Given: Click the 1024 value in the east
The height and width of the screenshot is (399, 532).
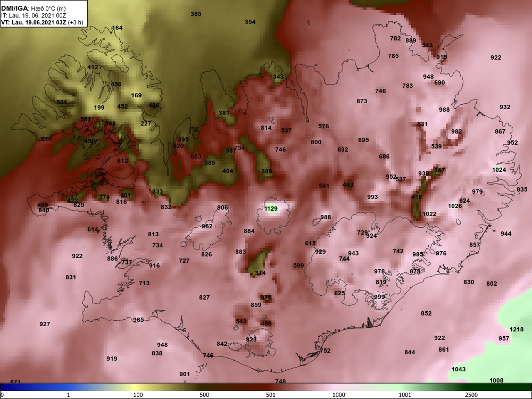Looking at the screenshot, I should (x=499, y=170).
